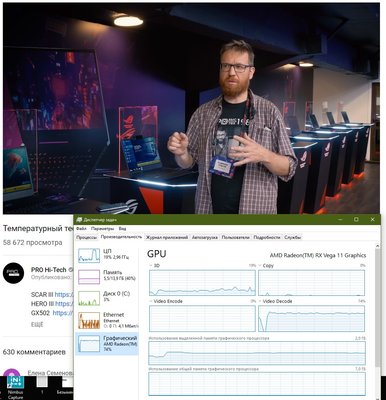The height and width of the screenshot is (400, 386).
Task: Switch to the Процессы tab
Action: click(86, 237)
